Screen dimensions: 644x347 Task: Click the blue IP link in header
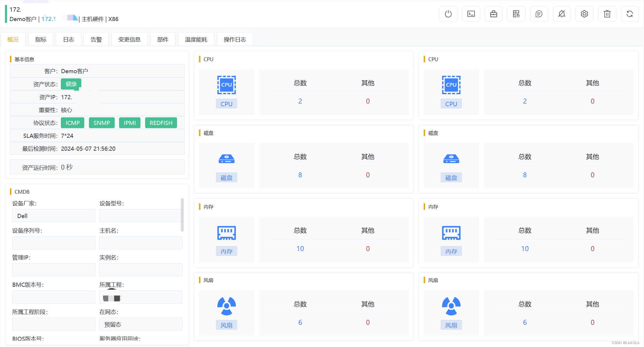point(49,19)
